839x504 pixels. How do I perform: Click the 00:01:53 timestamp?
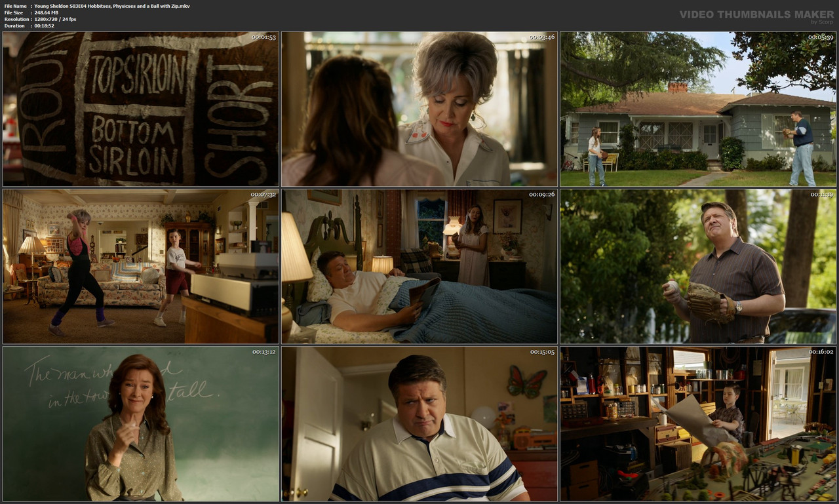(x=264, y=37)
